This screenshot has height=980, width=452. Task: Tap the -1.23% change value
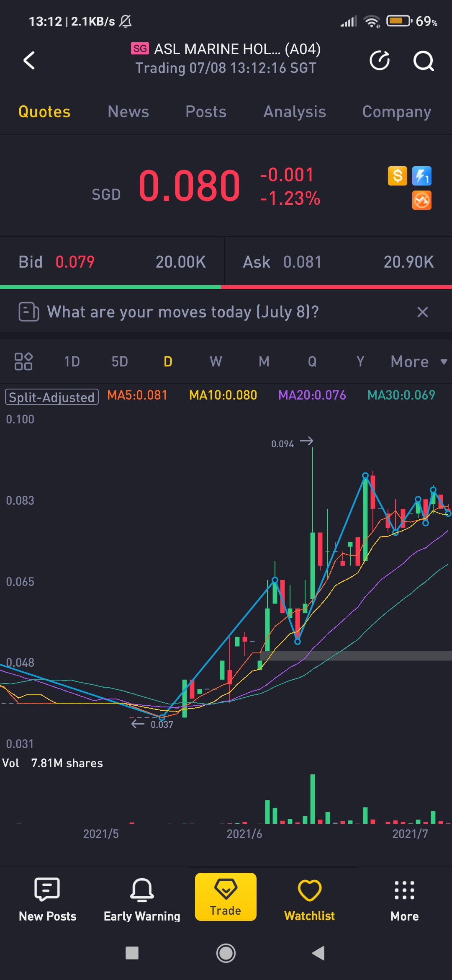(290, 199)
